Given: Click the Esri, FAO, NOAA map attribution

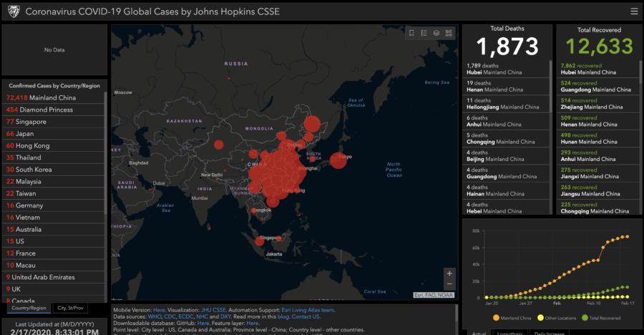Looking at the screenshot, I should tap(434, 295).
